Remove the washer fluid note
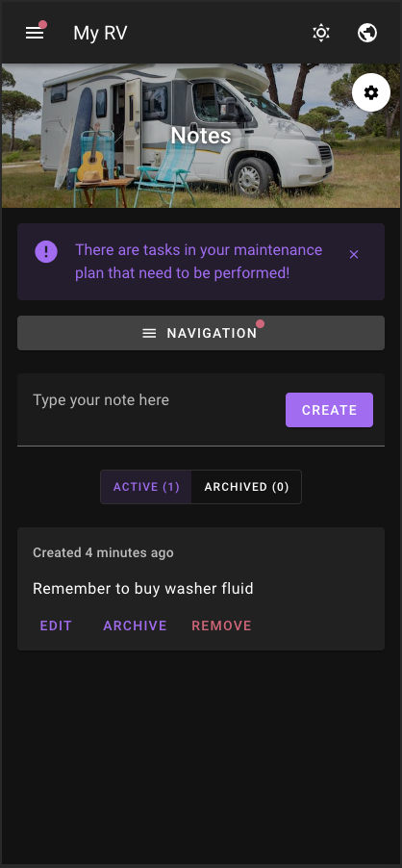 coord(222,625)
